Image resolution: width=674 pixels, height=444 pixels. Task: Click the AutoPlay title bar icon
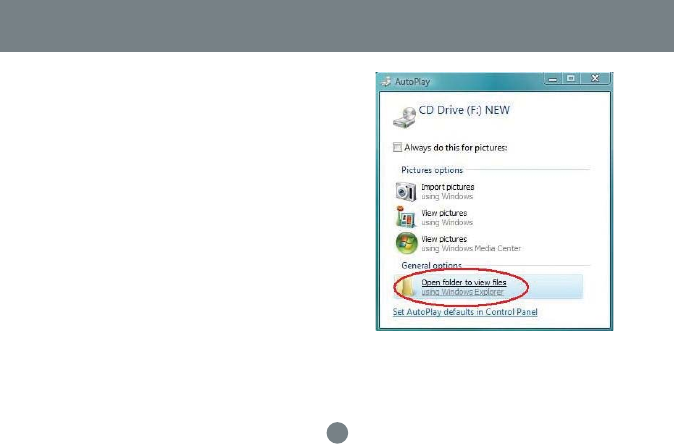[x=386, y=81]
